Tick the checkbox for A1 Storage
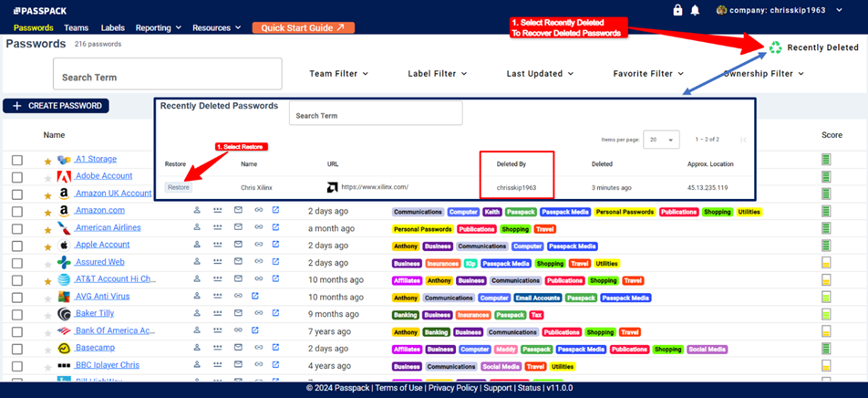The image size is (868, 398). (17, 160)
